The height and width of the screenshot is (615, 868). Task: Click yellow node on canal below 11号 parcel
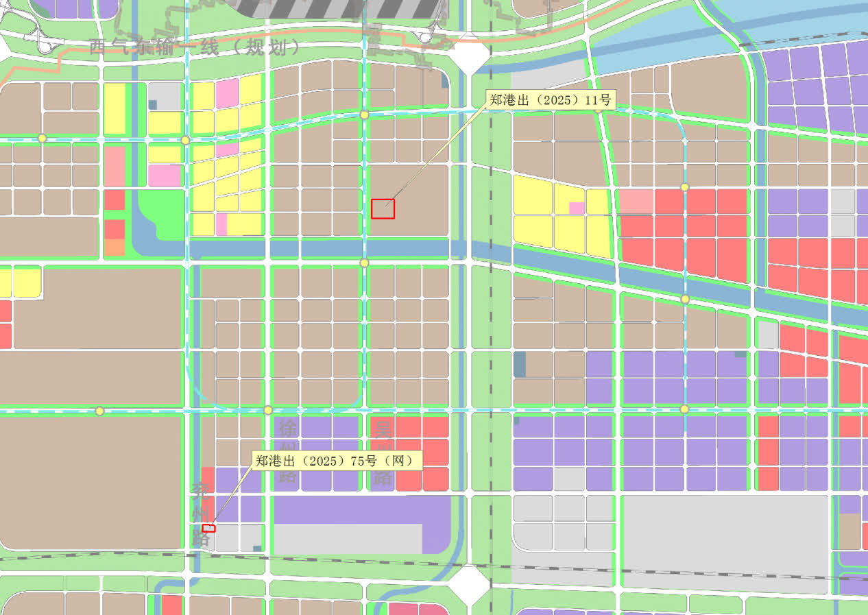(364, 263)
